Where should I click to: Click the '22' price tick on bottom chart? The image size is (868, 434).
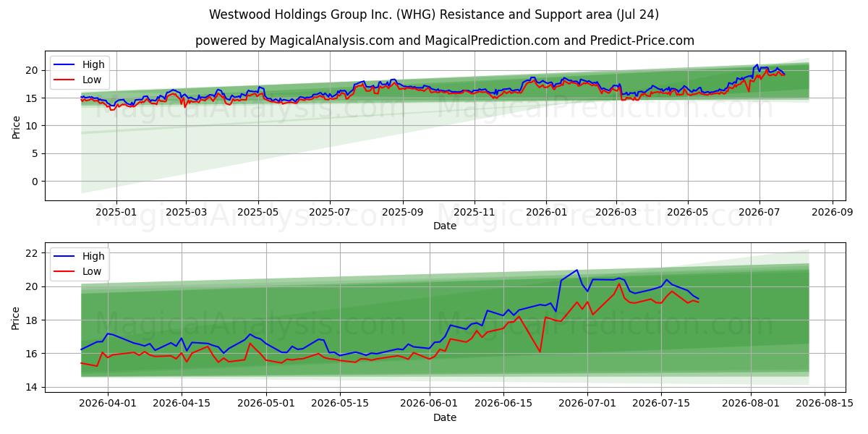[30, 253]
